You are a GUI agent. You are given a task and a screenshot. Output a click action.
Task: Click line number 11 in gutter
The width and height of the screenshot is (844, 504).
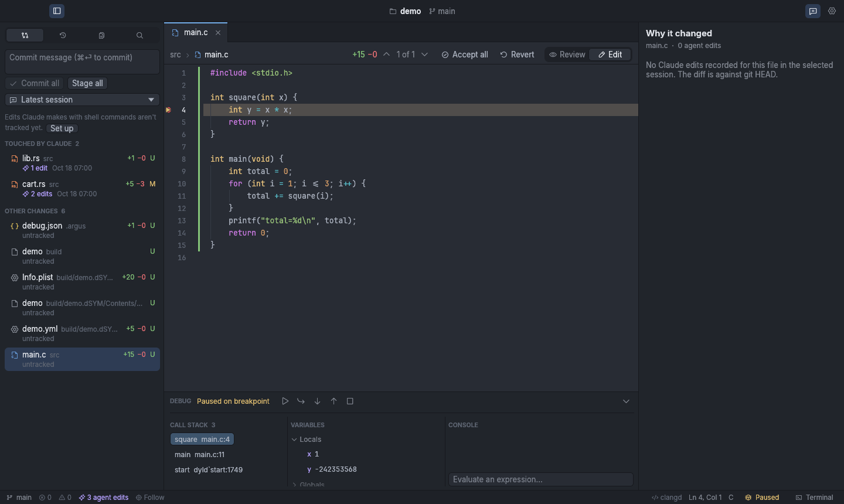[x=182, y=196]
